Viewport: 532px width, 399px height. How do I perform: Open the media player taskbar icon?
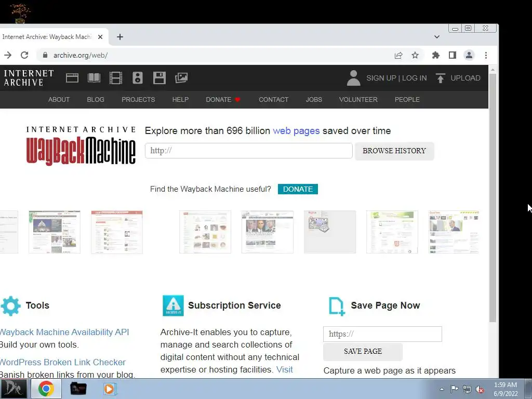[109, 389]
